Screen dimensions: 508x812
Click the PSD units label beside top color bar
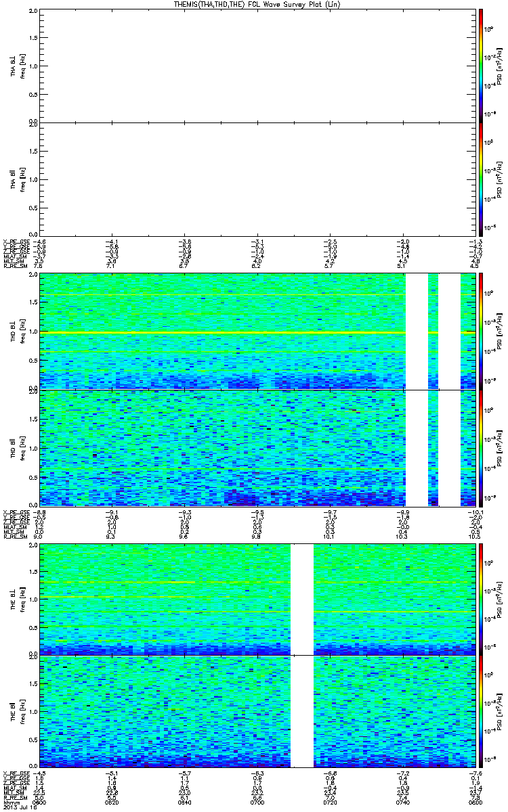click(x=500, y=65)
